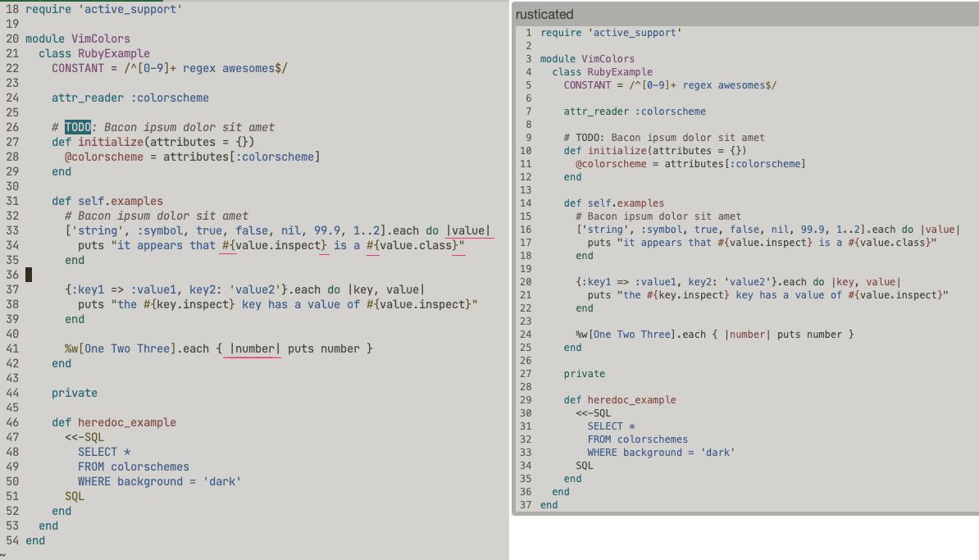Select 'module VimColors' on line 20
Viewport: 979px width, 560px height.
point(77,39)
